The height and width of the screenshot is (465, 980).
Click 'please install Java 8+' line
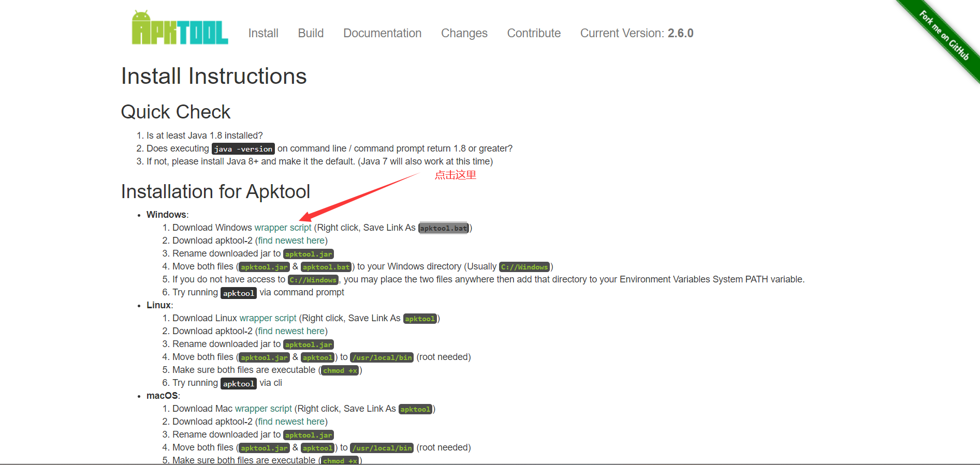tap(319, 161)
